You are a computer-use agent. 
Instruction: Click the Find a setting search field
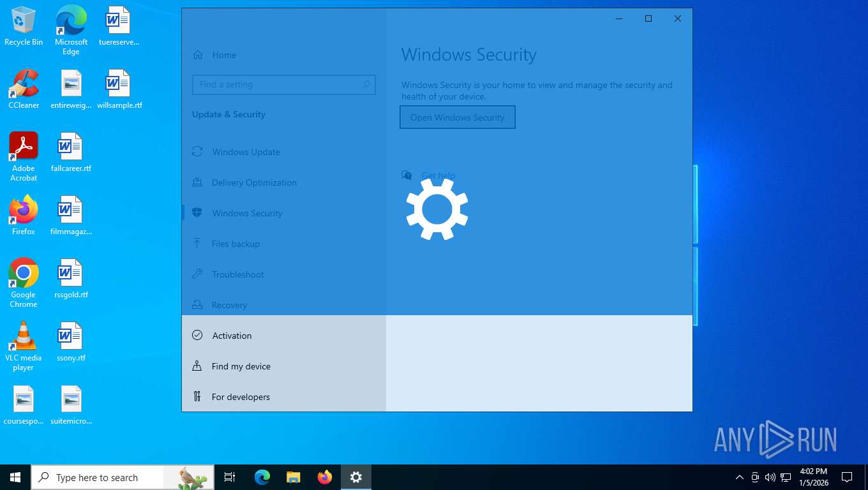[x=283, y=84]
